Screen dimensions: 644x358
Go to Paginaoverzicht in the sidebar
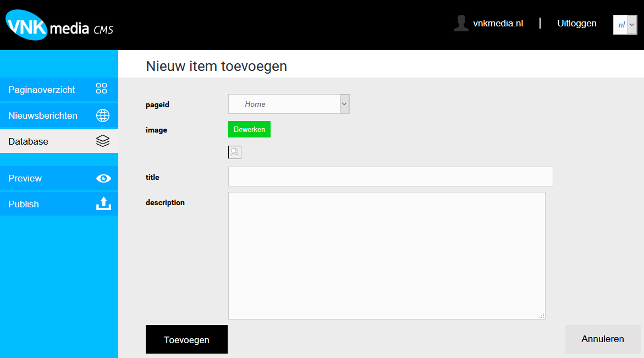coord(42,90)
